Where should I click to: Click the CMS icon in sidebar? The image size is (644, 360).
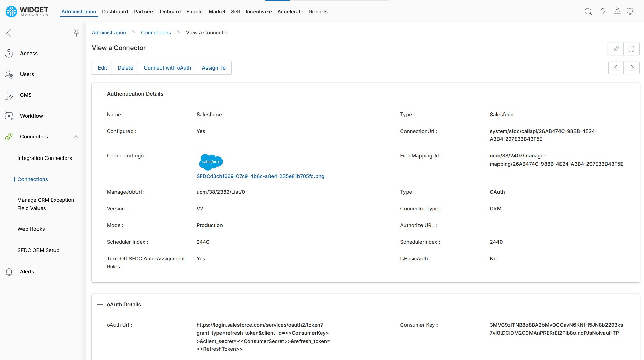tap(9, 95)
